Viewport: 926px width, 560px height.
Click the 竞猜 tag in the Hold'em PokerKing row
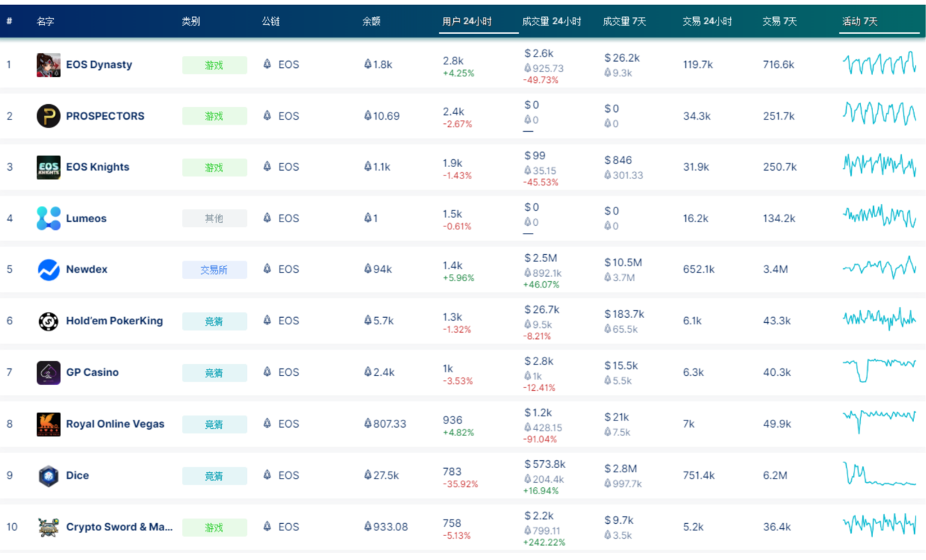pyautogui.click(x=215, y=321)
